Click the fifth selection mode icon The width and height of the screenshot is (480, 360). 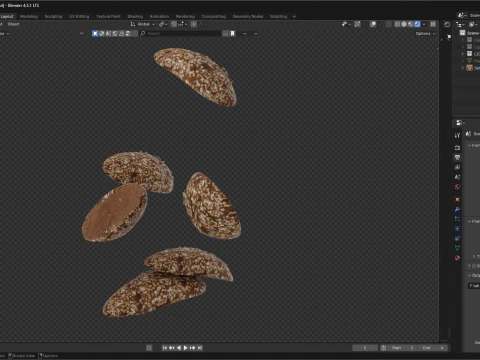click(122, 33)
